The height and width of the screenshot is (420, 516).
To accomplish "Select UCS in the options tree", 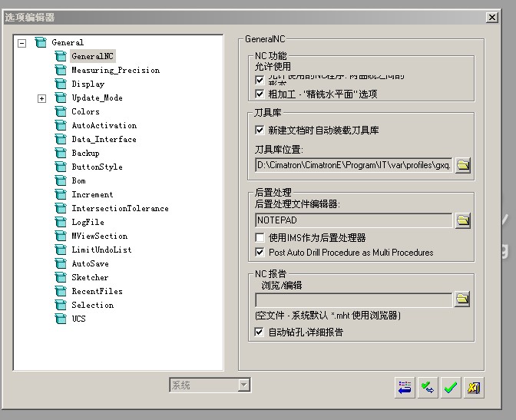I will coord(78,319).
